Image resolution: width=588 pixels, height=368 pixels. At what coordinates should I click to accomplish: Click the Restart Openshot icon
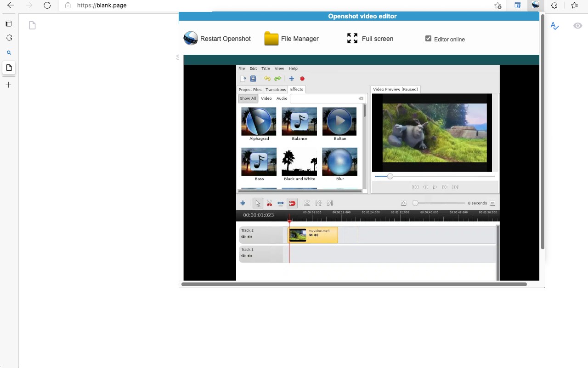191,38
